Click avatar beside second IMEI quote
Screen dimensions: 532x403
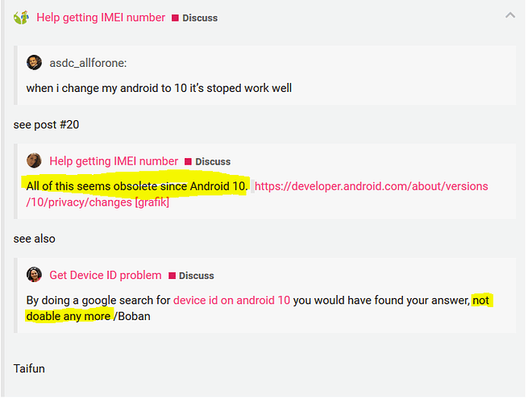pyautogui.click(x=35, y=160)
